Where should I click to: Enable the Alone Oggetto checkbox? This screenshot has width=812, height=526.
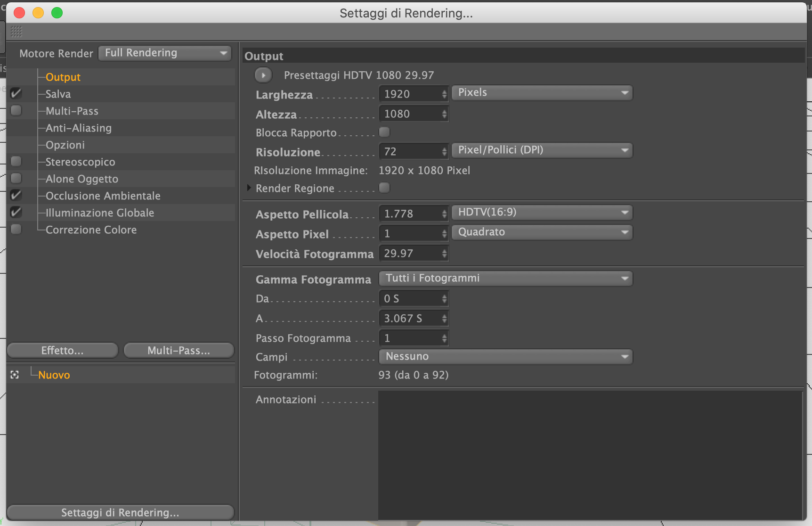(x=16, y=178)
